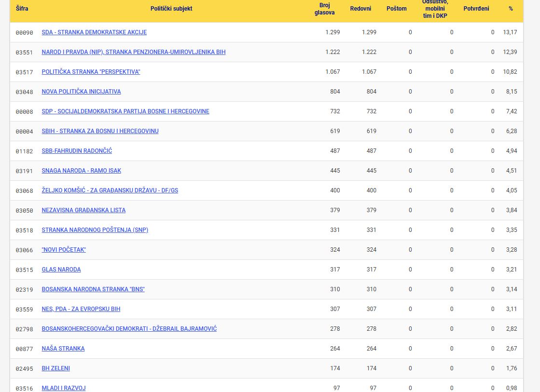The width and height of the screenshot is (540, 392).
Task: Open BH Zeleni link
Action: click(x=56, y=368)
